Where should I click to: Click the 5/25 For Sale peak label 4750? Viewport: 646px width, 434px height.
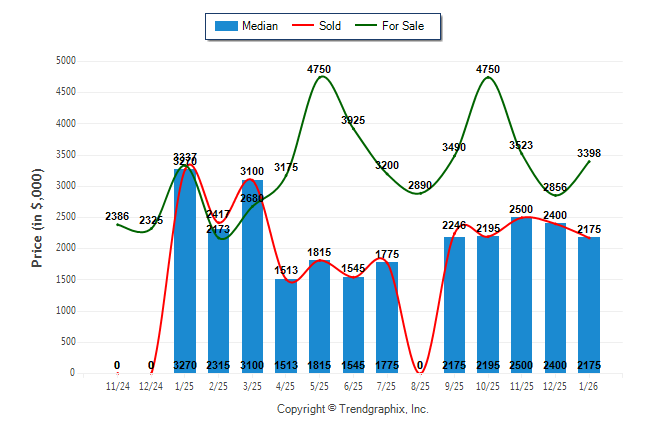click(x=319, y=69)
